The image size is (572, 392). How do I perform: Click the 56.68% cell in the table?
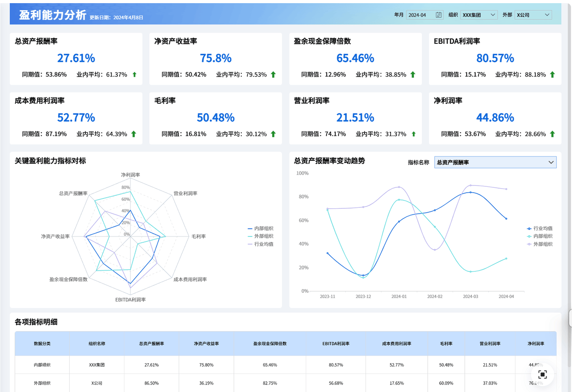(x=336, y=383)
